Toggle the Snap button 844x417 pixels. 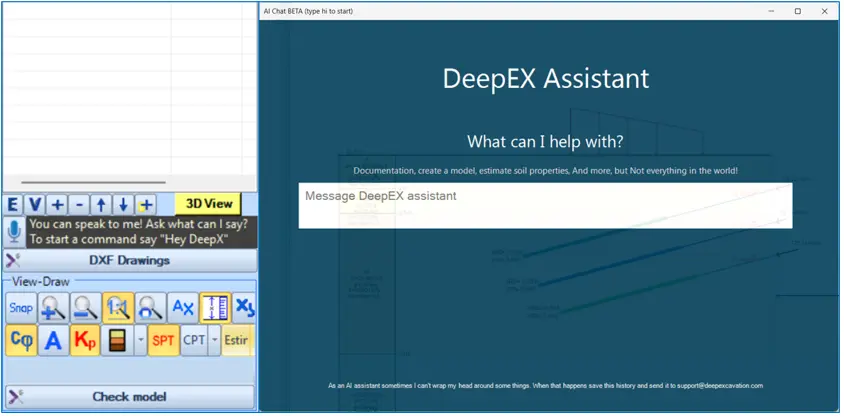tap(21, 308)
